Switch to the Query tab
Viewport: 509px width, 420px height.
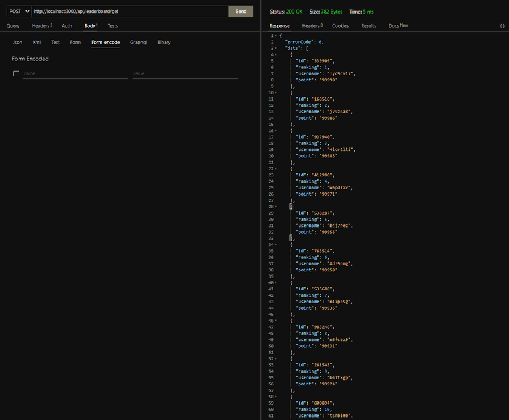coord(13,26)
